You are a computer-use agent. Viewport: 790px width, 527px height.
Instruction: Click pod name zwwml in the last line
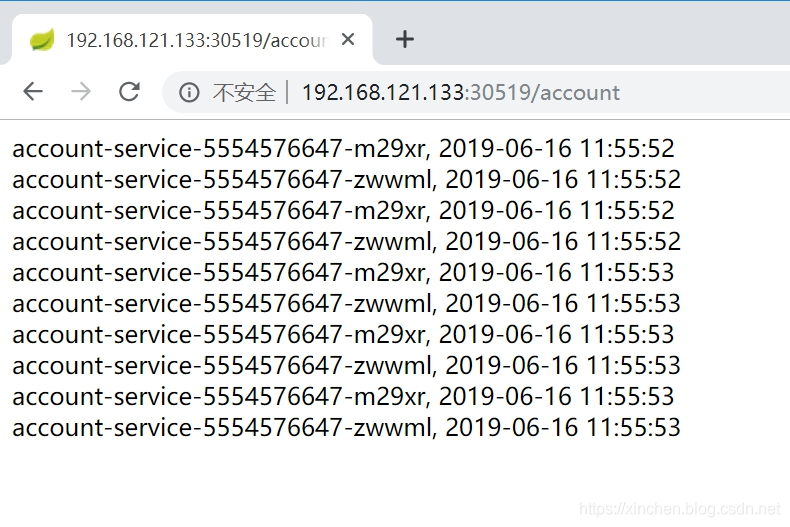point(392,428)
